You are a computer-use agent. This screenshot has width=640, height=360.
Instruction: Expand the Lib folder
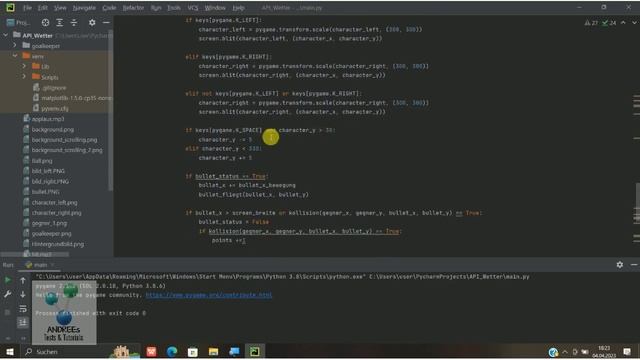(24, 66)
